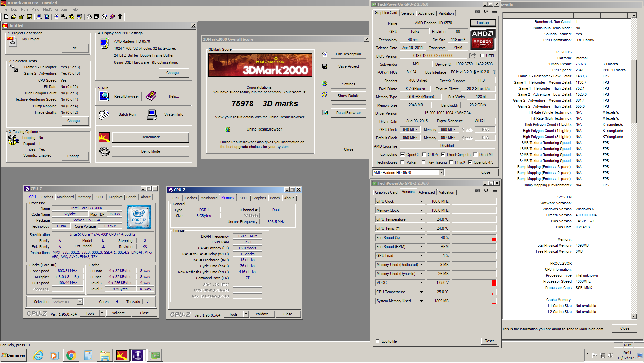Viewport: 644px width, 363px height.
Task: Click the 3DMark2000 banner image in score dialog
Action: (260, 66)
